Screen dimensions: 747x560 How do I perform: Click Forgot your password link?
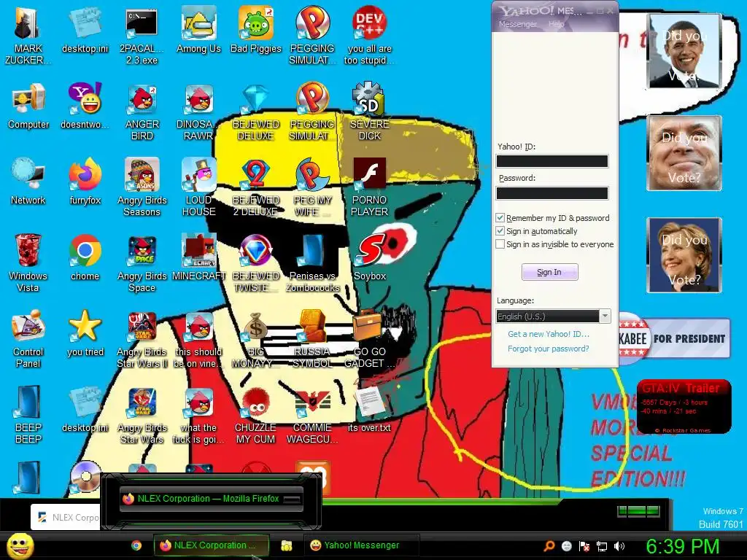click(549, 349)
